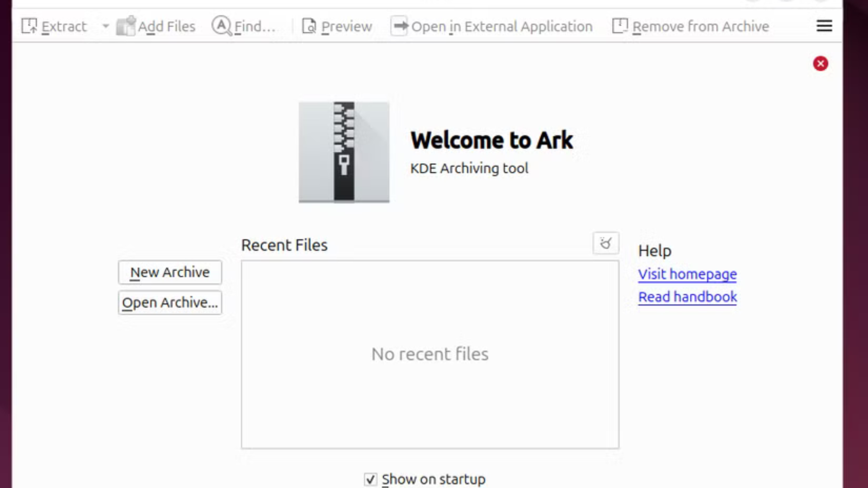Open the Extract menu item
868x488 pixels.
click(x=63, y=26)
